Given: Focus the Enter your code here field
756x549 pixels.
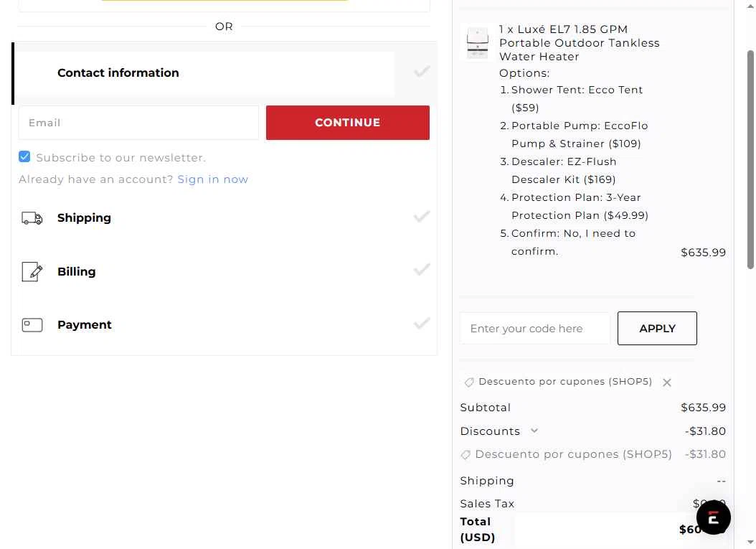Looking at the screenshot, I should pyautogui.click(x=535, y=329).
